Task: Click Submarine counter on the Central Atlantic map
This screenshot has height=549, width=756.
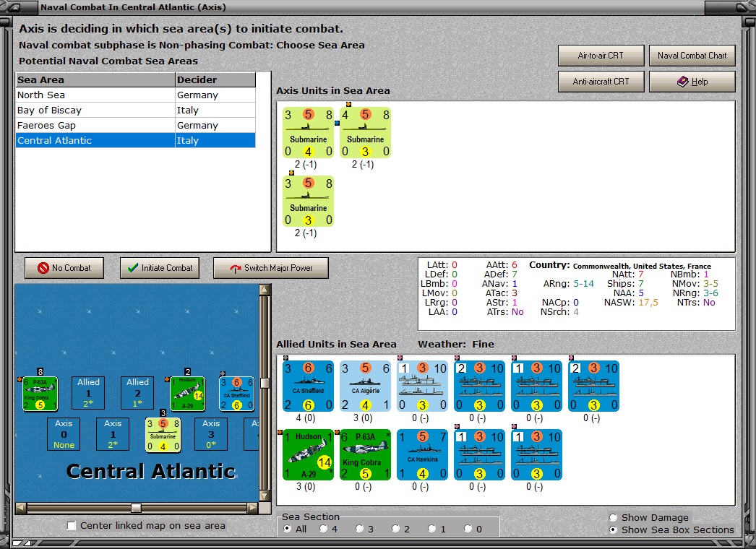Action: 163,434
